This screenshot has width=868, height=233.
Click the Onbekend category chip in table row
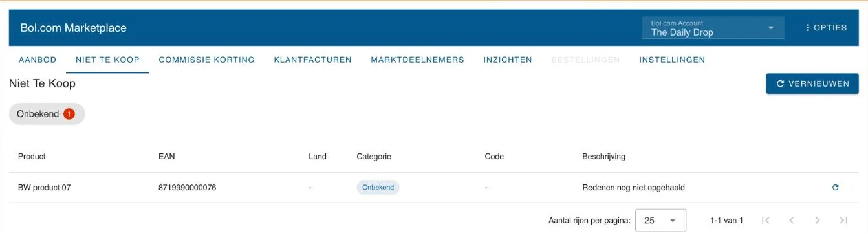[378, 188]
